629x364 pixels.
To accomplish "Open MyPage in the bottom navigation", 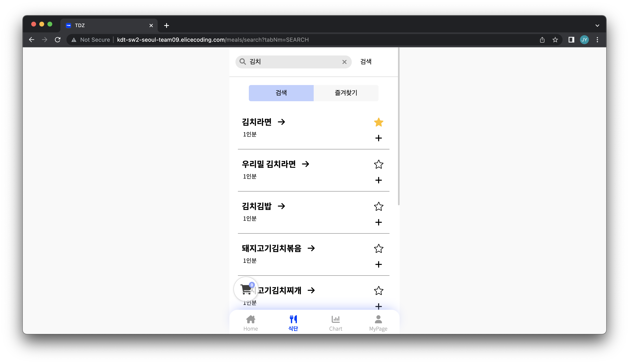I will pos(378,323).
